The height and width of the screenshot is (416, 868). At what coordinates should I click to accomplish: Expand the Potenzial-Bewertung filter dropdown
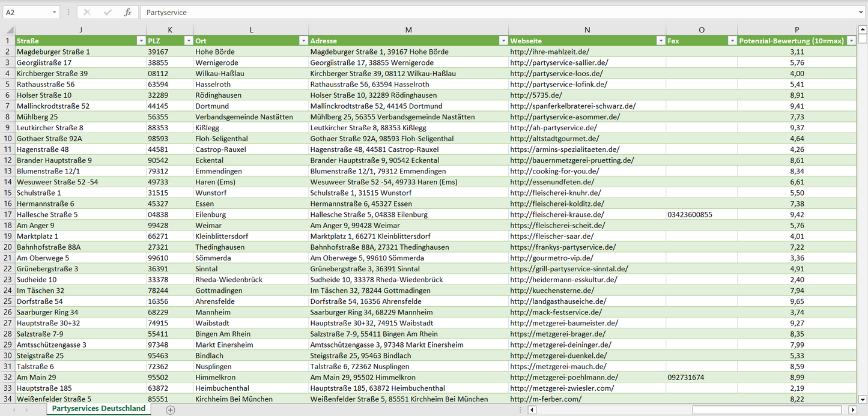851,41
